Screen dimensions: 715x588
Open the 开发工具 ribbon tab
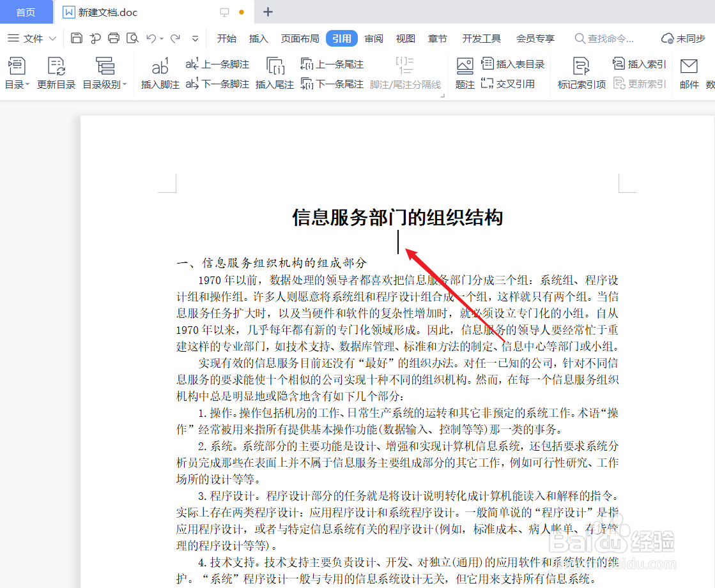(481, 38)
